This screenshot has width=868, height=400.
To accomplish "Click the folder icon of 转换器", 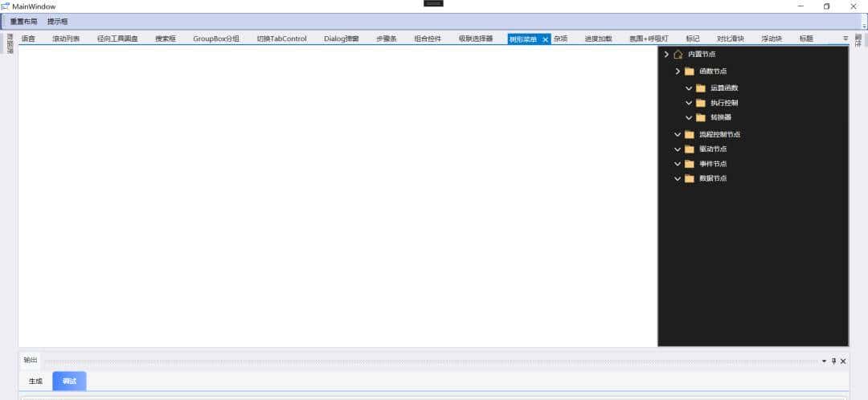I will click(x=701, y=117).
